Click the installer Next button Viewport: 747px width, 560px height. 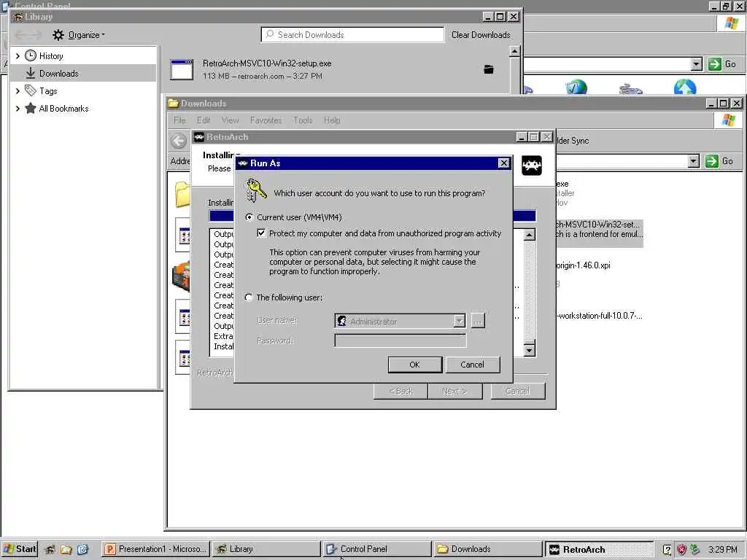pos(455,391)
